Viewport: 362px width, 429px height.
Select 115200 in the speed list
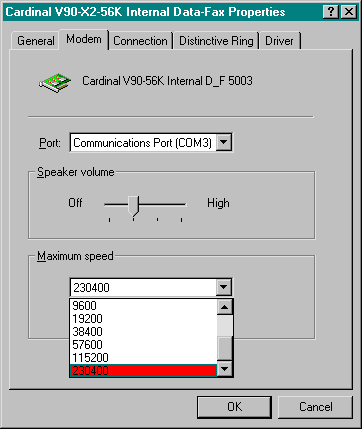click(x=143, y=358)
